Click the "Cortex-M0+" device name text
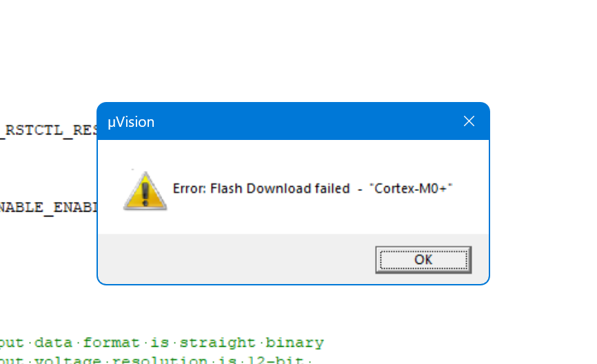The height and width of the screenshot is (364, 597). point(411,188)
